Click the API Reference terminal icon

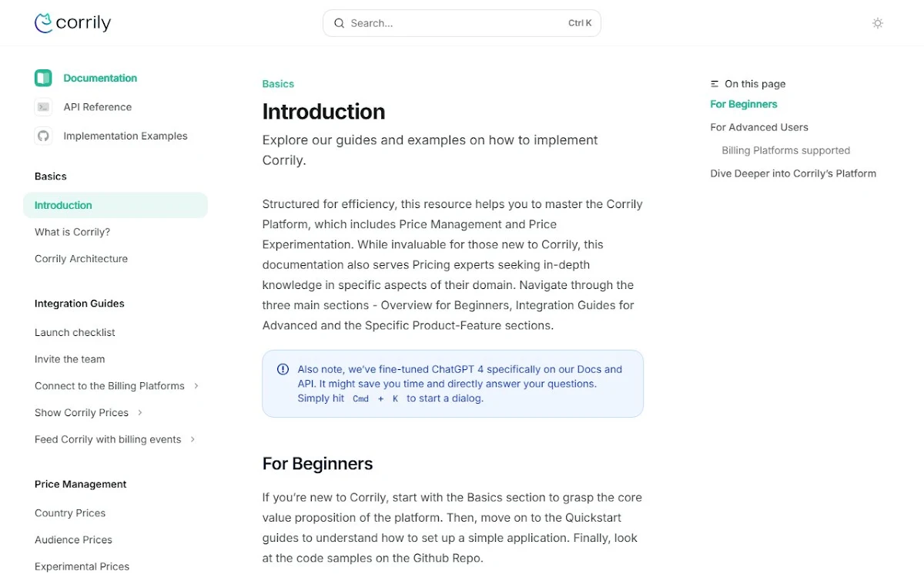pos(43,107)
